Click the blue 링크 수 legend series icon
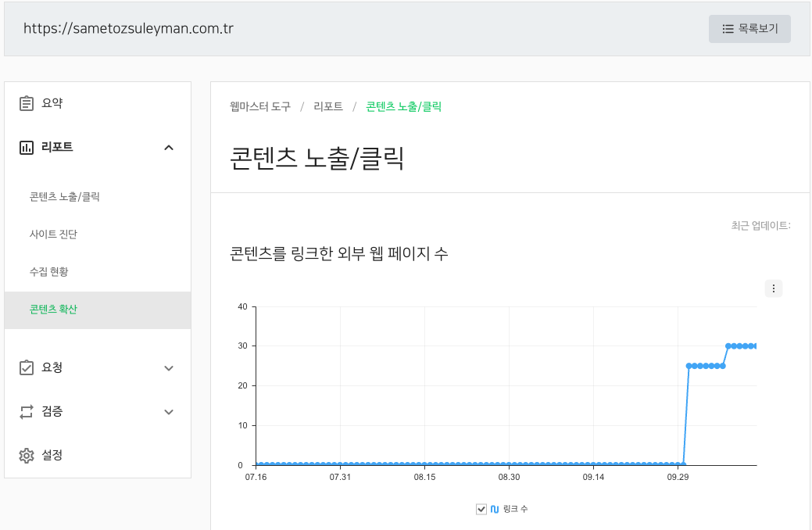Image resolution: width=812 pixels, height=530 pixels. [x=495, y=510]
